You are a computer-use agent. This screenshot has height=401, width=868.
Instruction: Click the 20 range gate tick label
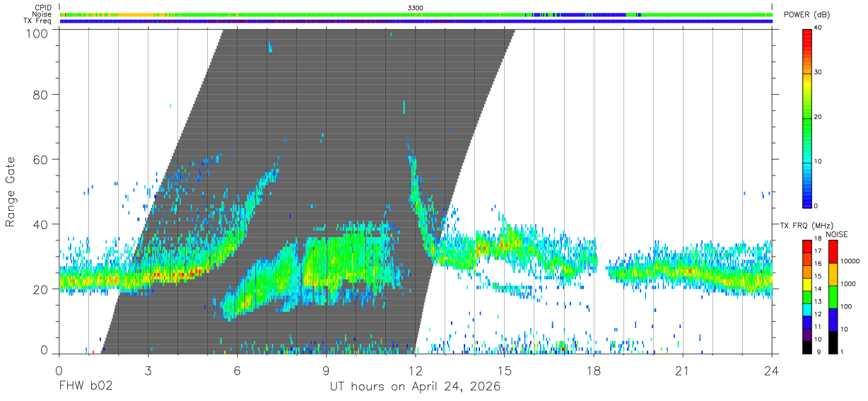40,289
